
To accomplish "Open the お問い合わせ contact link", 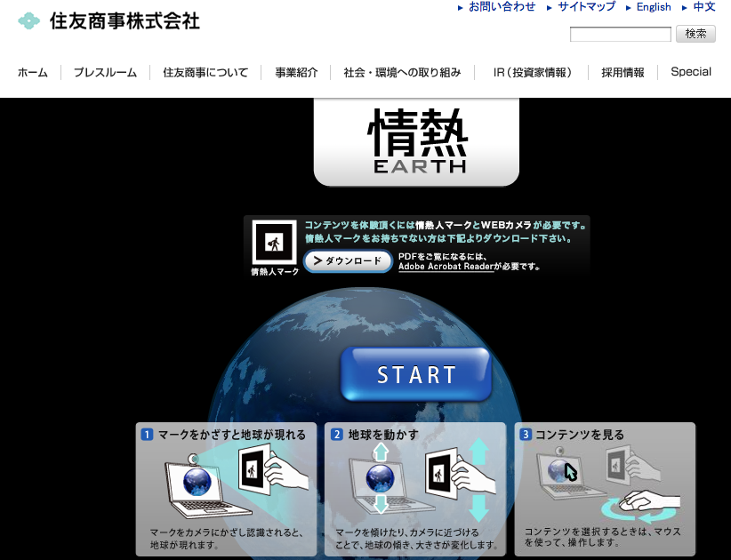I will [x=502, y=7].
